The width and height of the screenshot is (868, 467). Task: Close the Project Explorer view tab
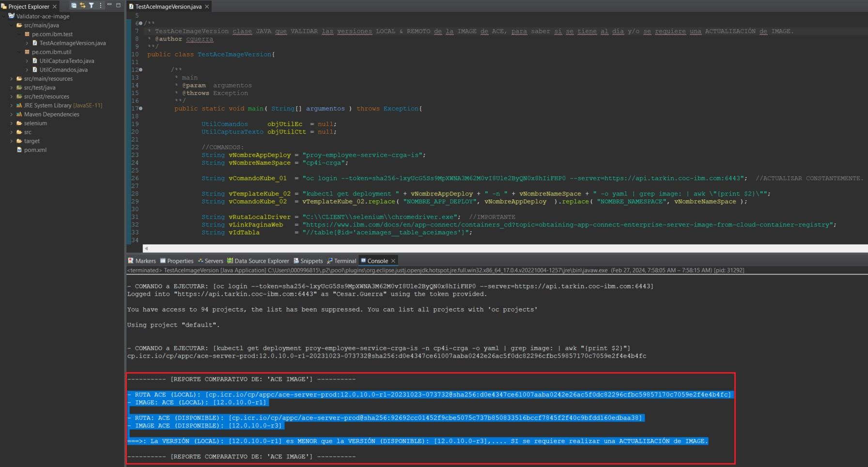click(55, 6)
